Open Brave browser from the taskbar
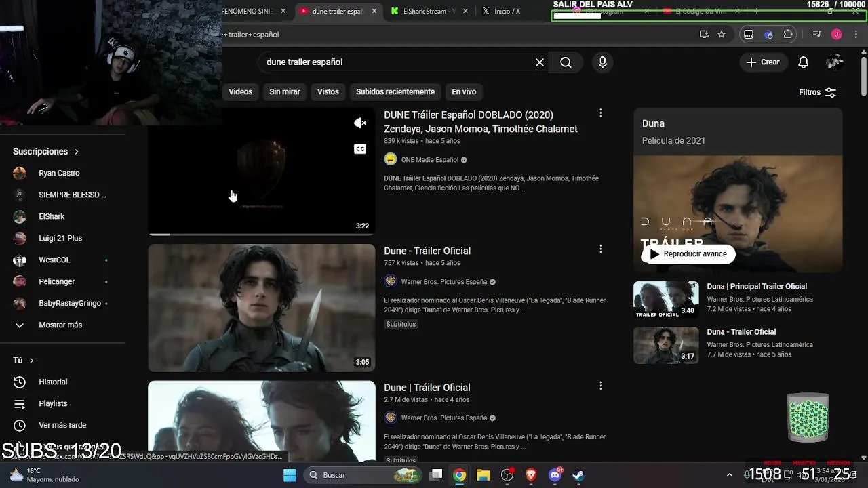868x488 pixels. (x=531, y=475)
